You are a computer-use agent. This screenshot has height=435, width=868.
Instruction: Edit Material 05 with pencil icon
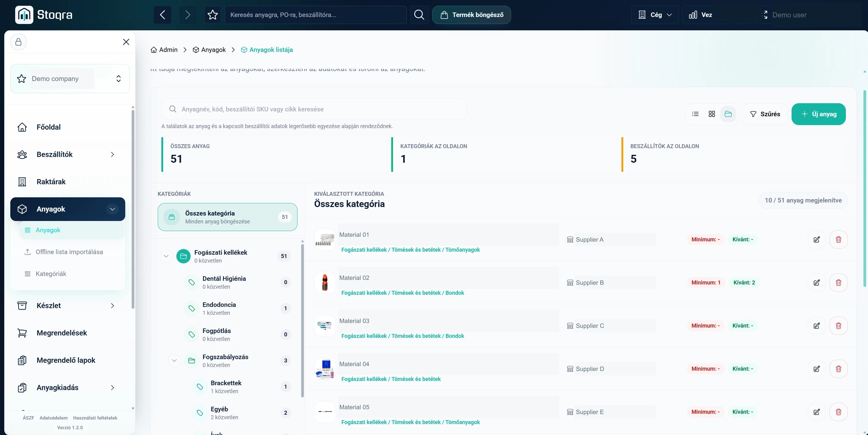(x=816, y=412)
